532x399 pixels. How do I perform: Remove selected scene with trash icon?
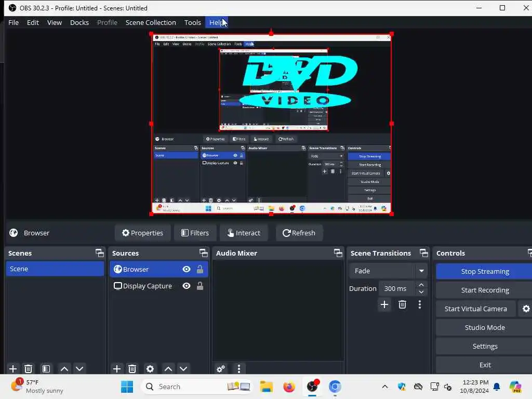[29, 369]
